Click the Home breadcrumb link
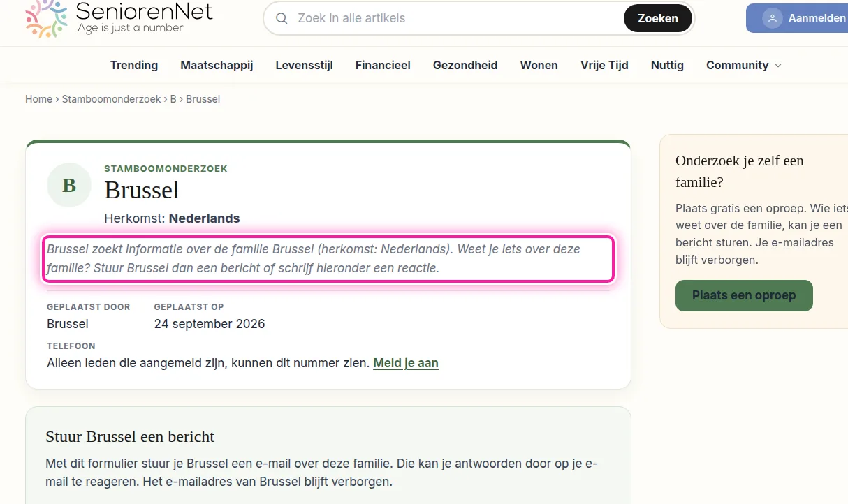The width and height of the screenshot is (848, 504). click(38, 99)
